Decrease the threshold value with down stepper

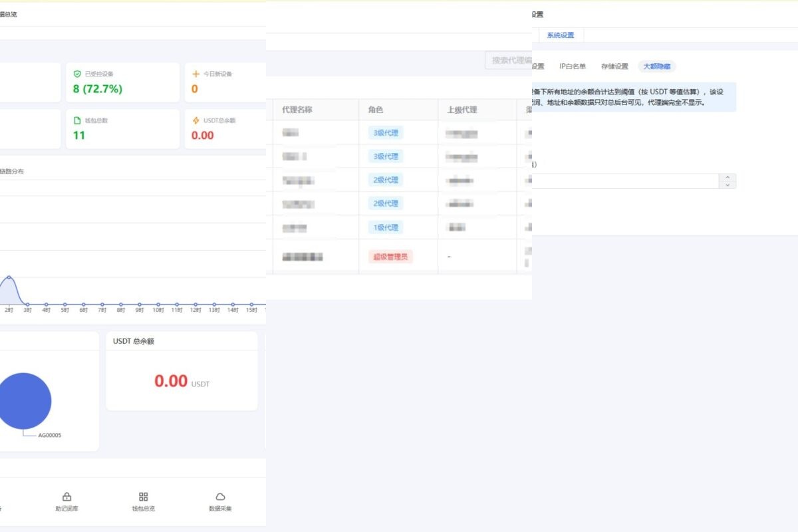click(728, 185)
